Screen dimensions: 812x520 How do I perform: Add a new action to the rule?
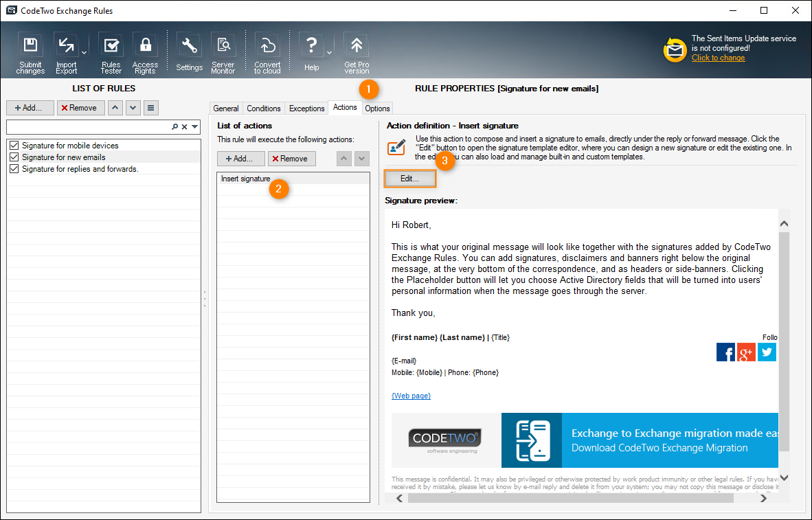241,159
